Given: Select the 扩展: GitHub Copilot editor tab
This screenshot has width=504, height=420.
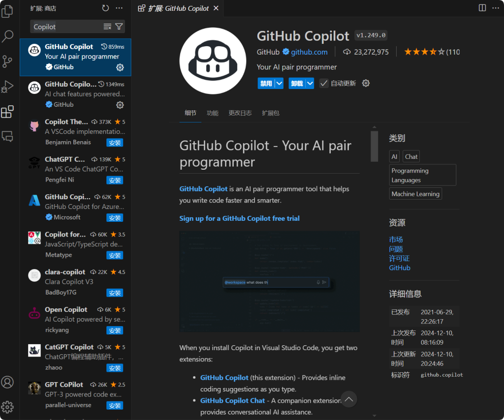Looking at the screenshot, I should point(178,8).
